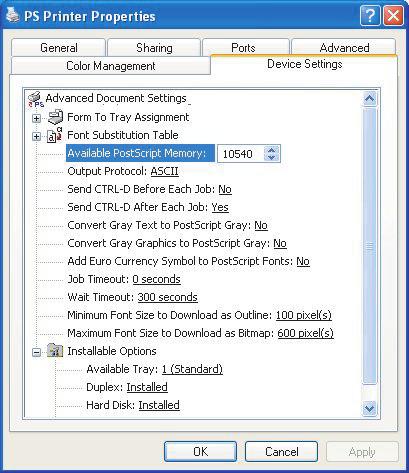Screen dimensions: 409x473
Task: Click the Duplex Installed value
Action: [147, 387]
